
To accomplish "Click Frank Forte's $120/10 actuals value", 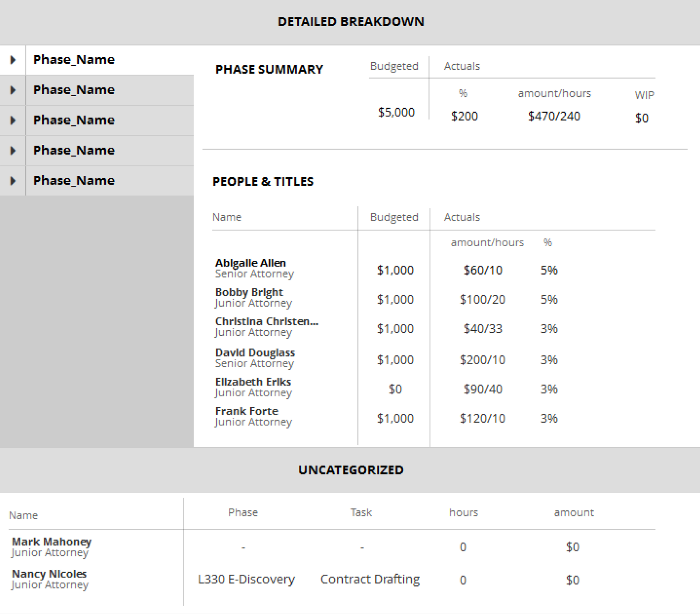I will pos(482,418).
